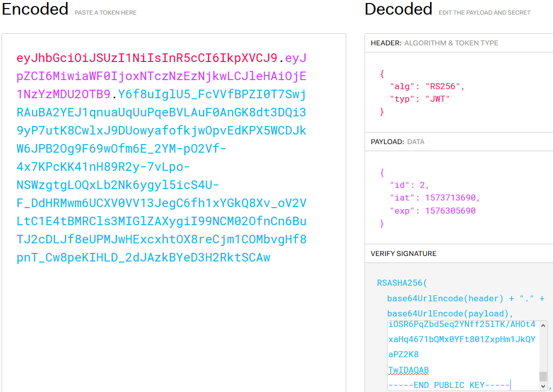This screenshot has width=553, height=392.
Task: Click the "typ": "JWT" line in header
Action: (420, 99)
